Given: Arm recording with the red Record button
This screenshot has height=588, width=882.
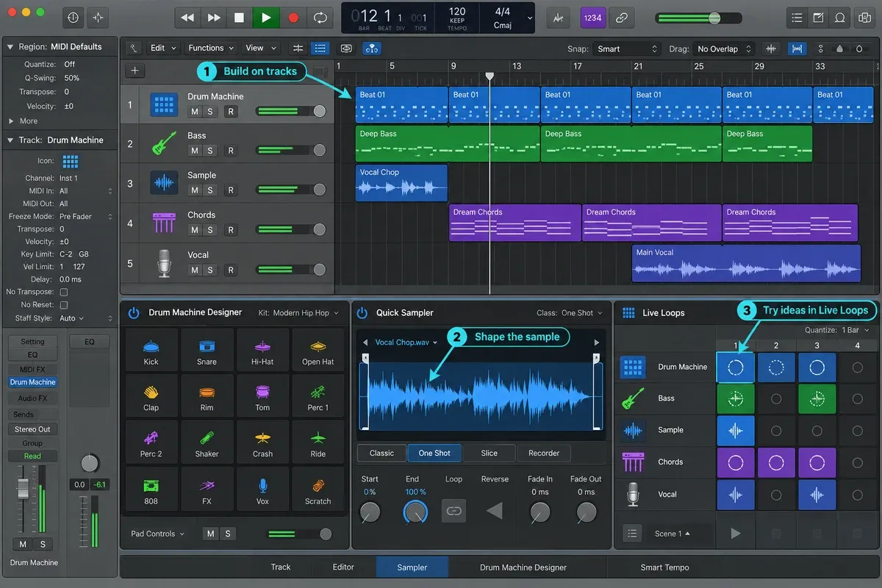Looking at the screenshot, I should pos(293,17).
